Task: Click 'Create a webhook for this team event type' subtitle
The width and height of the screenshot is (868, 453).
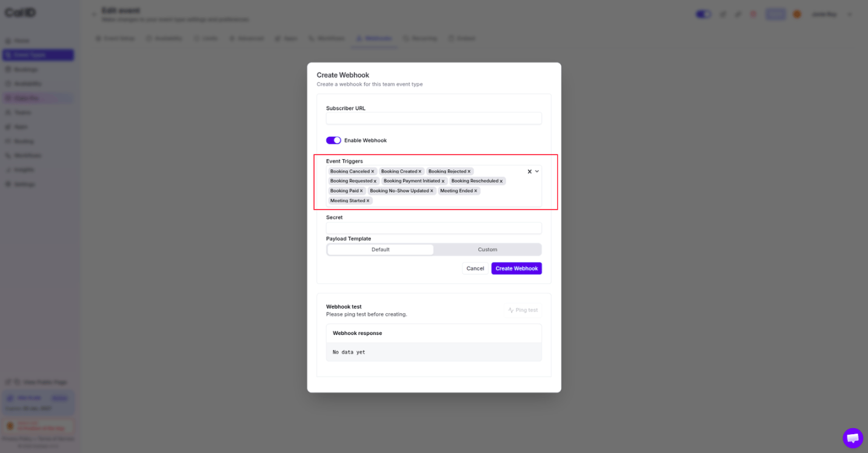Action: click(370, 84)
